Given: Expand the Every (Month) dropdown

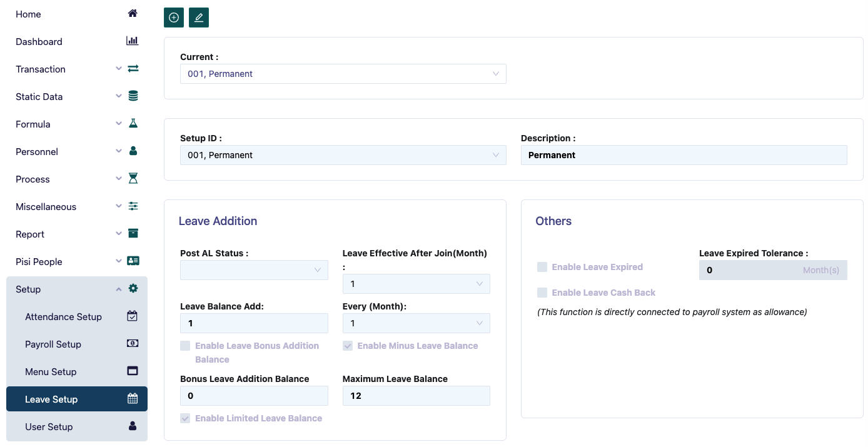Looking at the screenshot, I should 416,323.
